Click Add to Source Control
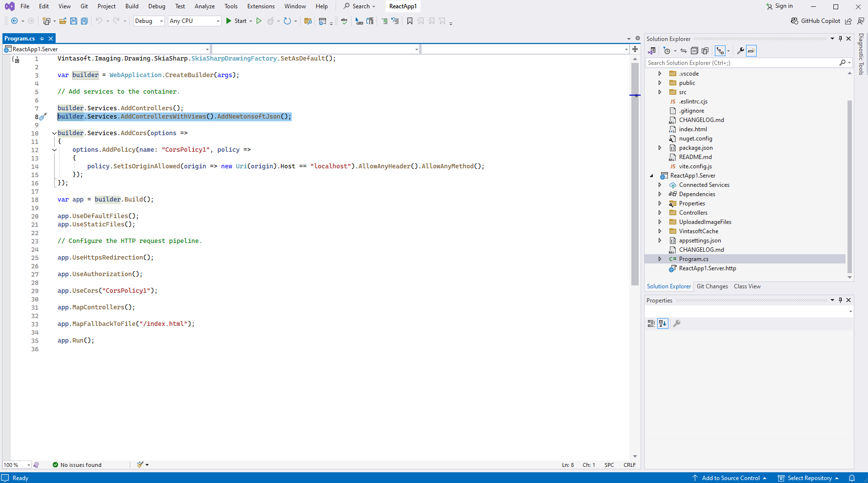 (730, 478)
